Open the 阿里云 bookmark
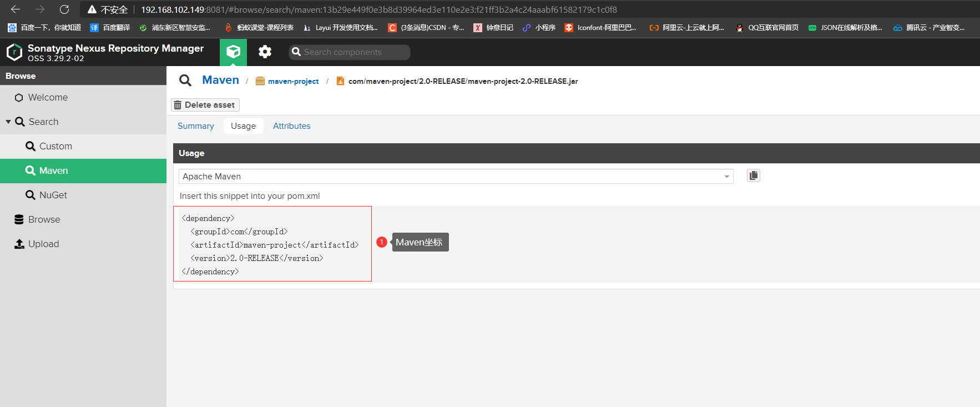The height and width of the screenshot is (407, 980). pos(687,27)
